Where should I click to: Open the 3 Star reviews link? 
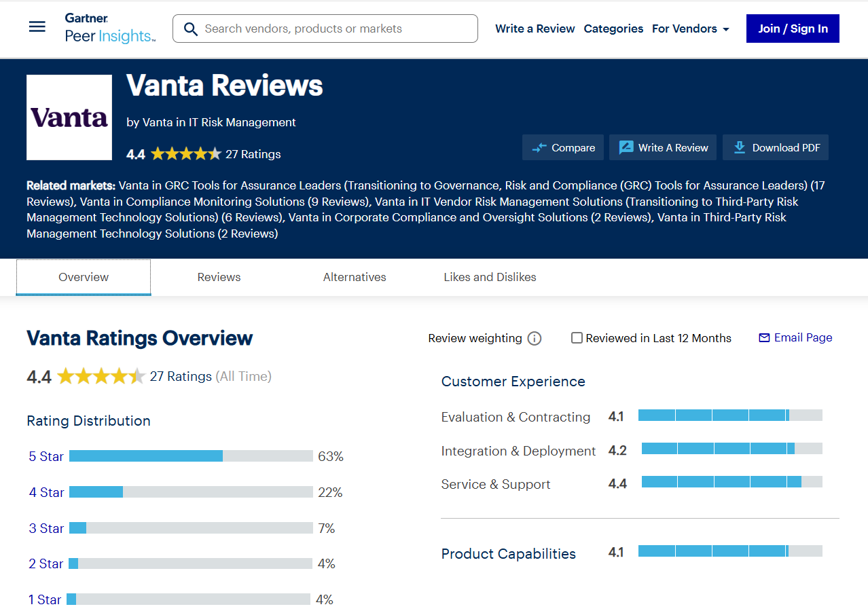(x=46, y=528)
